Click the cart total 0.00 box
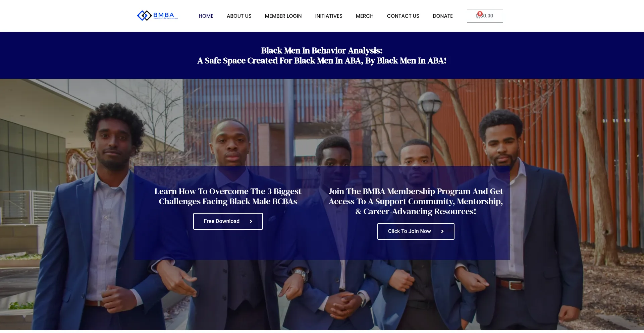Screen dimensions: 644x333 pos(485,16)
